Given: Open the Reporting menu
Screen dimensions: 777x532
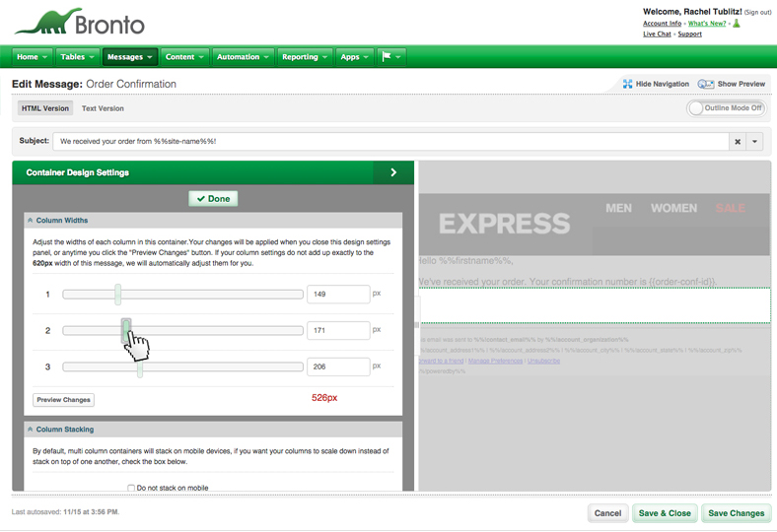Looking at the screenshot, I should [x=305, y=57].
